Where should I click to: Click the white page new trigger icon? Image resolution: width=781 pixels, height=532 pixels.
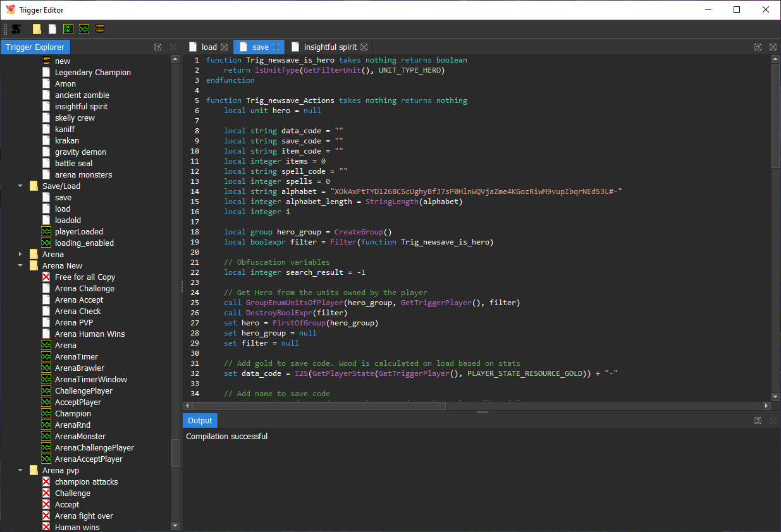(x=52, y=29)
